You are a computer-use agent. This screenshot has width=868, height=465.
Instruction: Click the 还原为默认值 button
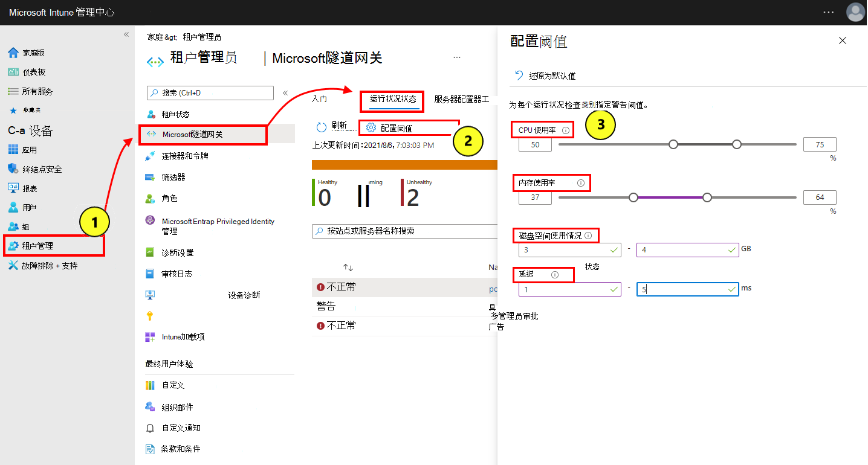pos(545,75)
